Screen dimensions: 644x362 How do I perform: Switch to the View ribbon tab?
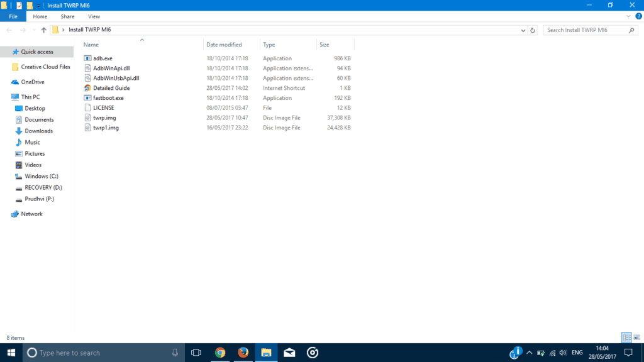(94, 16)
